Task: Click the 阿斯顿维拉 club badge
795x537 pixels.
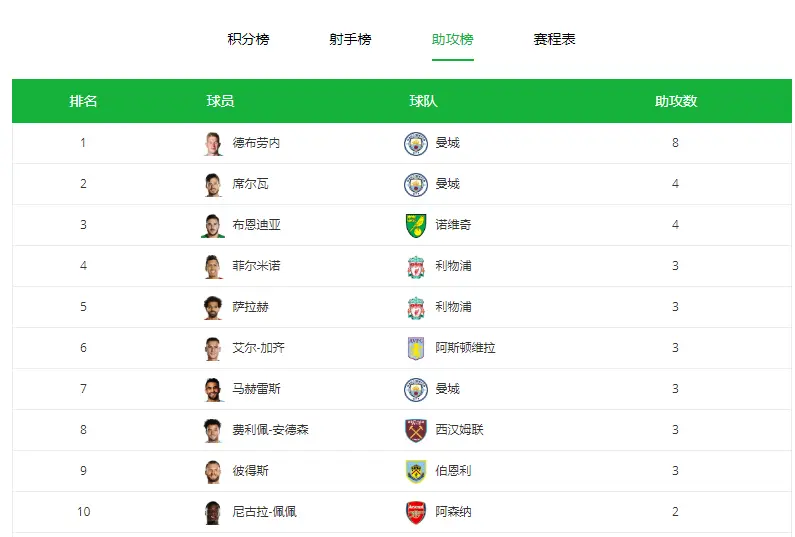Action: (416, 348)
